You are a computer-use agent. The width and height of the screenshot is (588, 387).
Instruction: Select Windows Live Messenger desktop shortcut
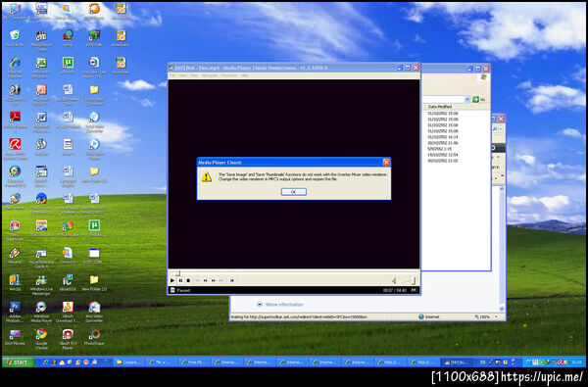[x=41, y=285]
